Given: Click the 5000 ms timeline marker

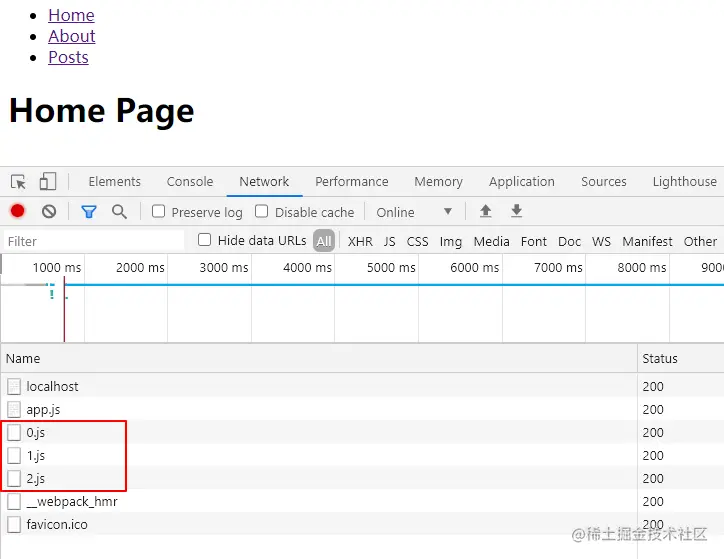Looking at the screenshot, I should click(x=391, y=267).
